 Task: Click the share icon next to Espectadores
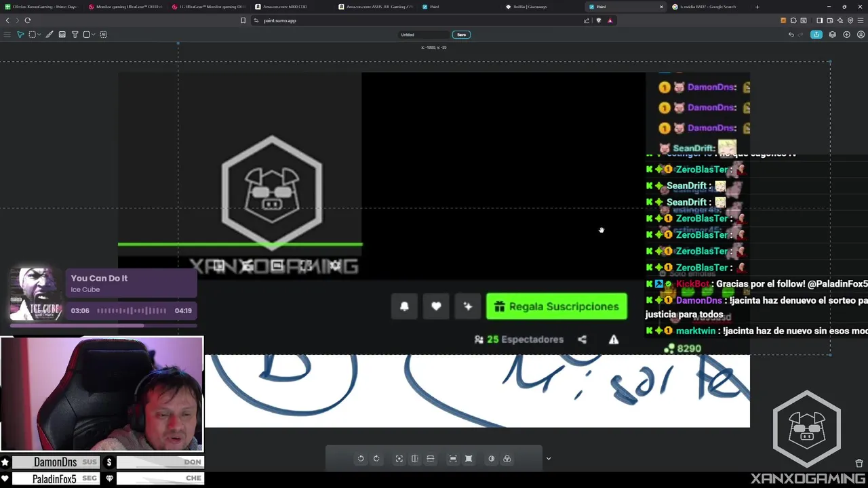click(582, 340)
